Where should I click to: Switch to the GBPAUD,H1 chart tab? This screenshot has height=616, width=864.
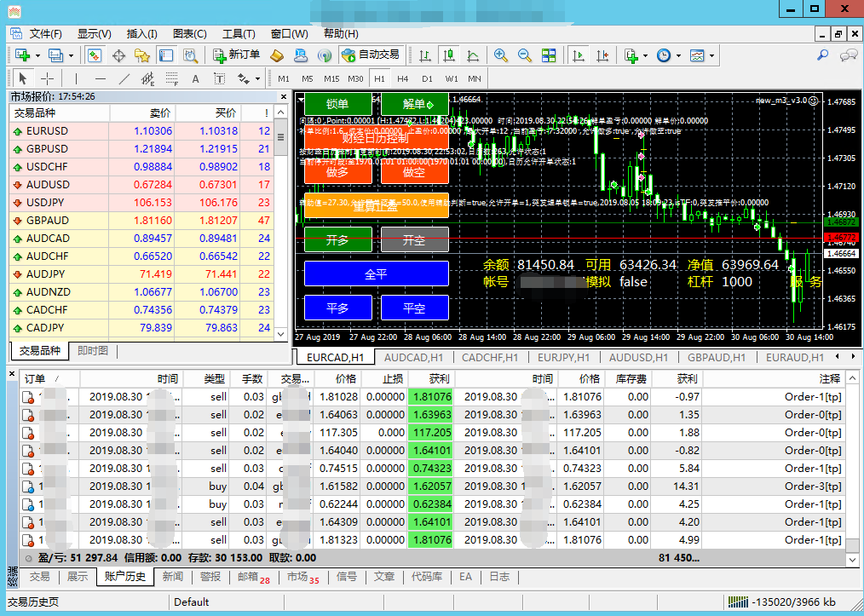click(717, 358)
